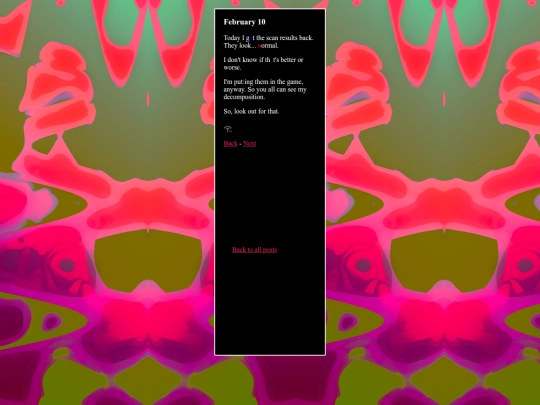This screenshot has width=540, height=405.
Task: Click the line "They look... normal."
Action: coord(251,45)
